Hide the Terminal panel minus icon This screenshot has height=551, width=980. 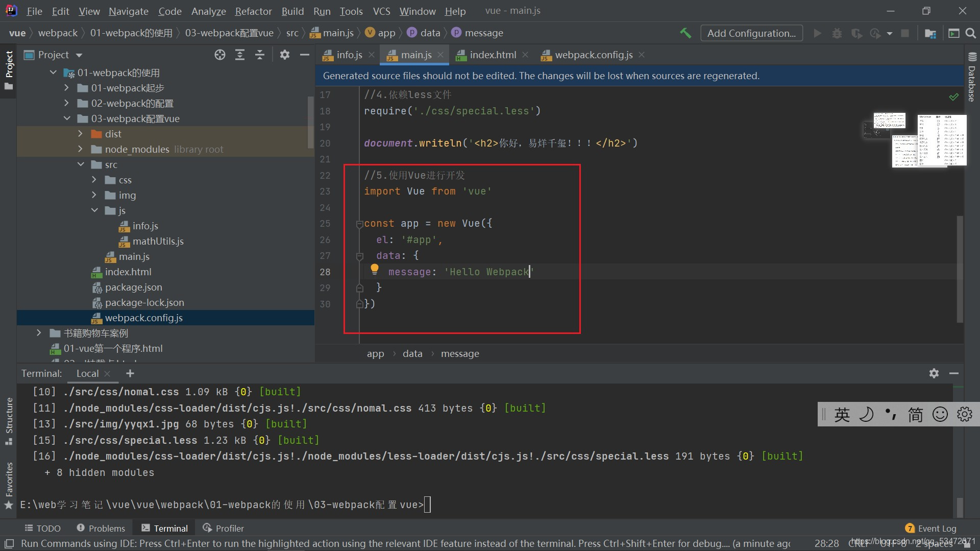(x=954, y=373)
